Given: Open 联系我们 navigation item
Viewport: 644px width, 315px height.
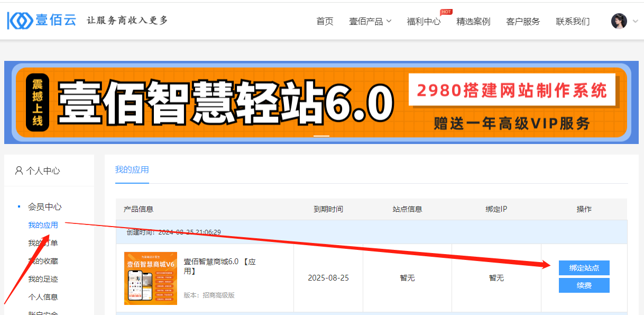Looking at the screenshot, I should (573, 21).
